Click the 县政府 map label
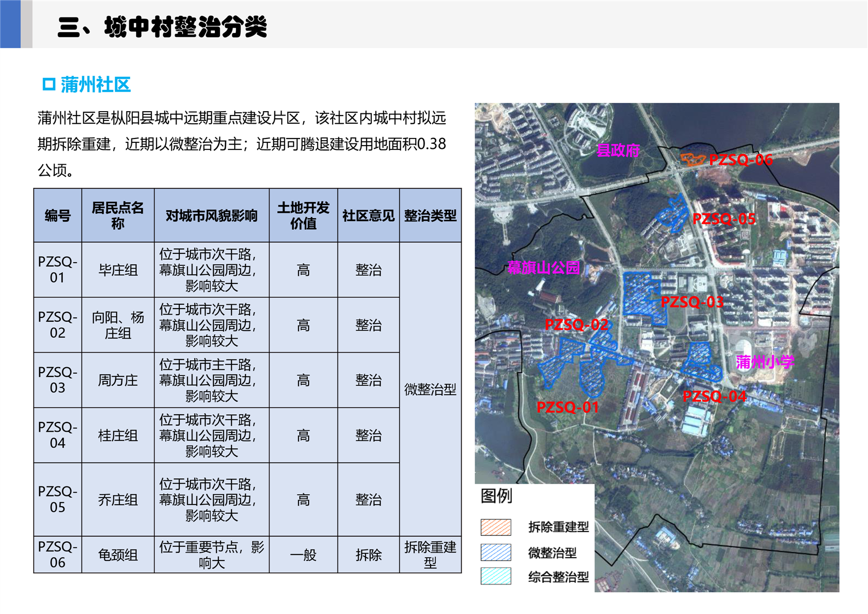Viewport: 868px width, 614px height. (x=618, y=150)
